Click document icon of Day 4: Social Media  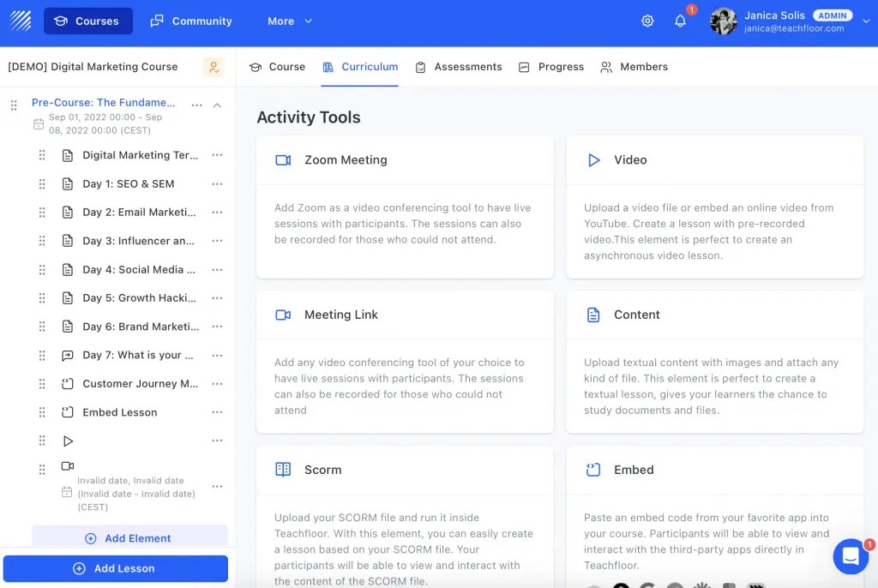click(x=67, y=269)
